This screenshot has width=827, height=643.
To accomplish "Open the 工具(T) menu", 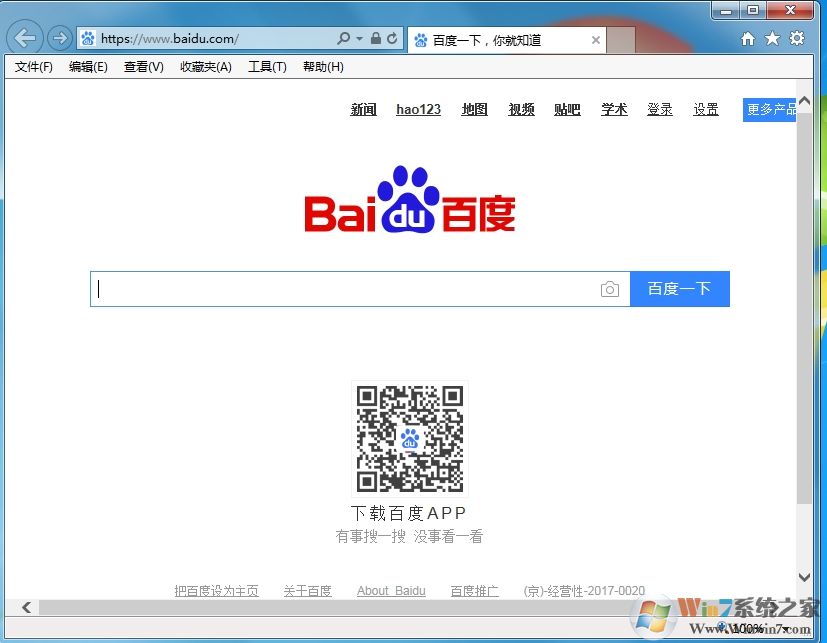I will click(x=266, y=67).
